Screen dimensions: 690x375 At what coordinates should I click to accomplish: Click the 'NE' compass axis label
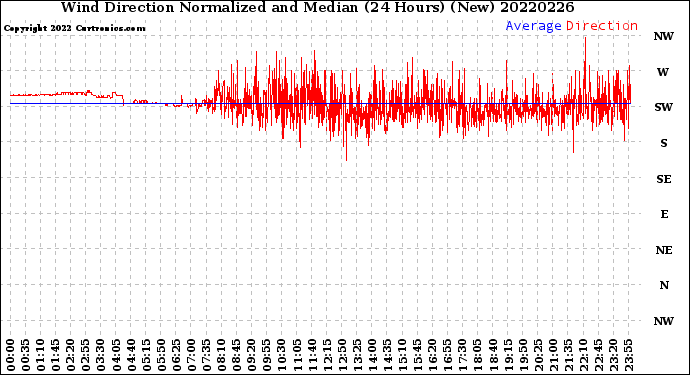tap(664, 250)
